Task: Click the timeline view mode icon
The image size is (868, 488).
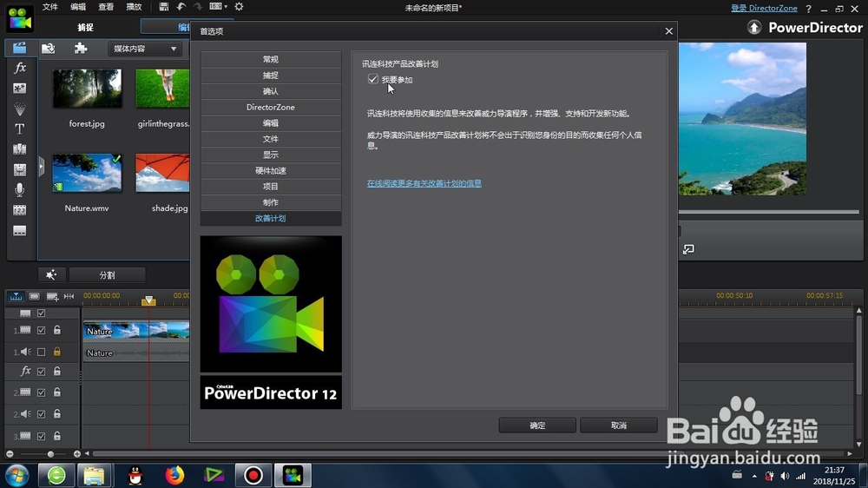Action: tap(16, 297)
